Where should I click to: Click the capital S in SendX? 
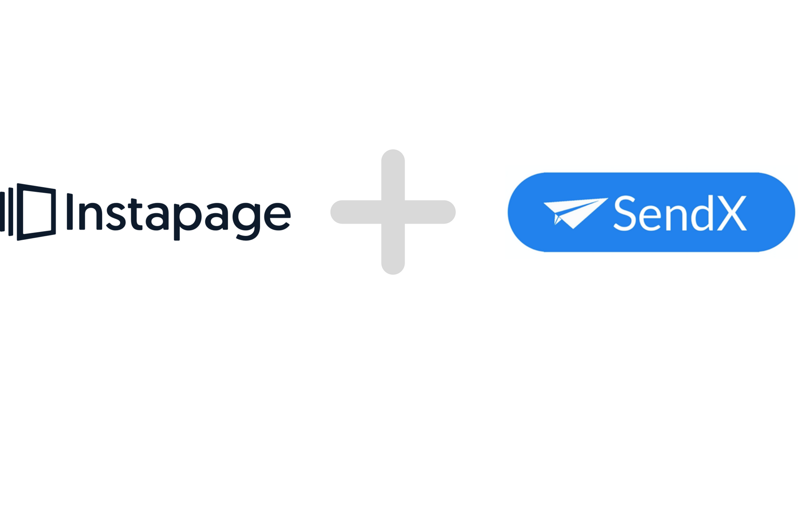(x=624, y=214)
